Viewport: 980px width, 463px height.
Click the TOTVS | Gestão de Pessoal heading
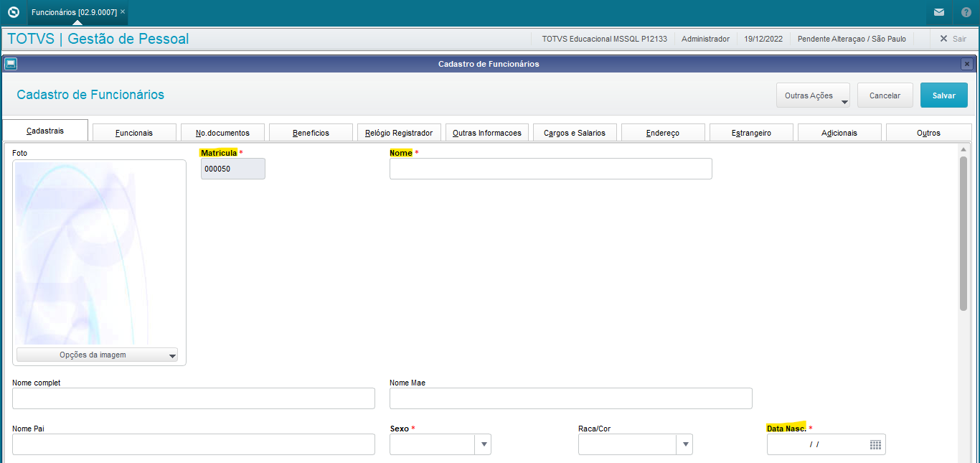click(98, 39)
